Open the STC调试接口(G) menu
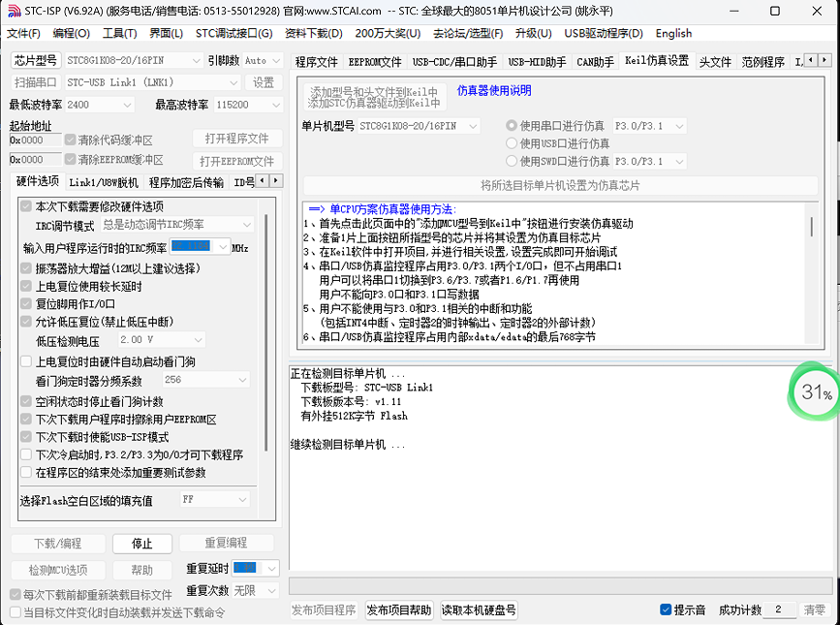Viewport: 840px width, 625px height. coord(233,33)
